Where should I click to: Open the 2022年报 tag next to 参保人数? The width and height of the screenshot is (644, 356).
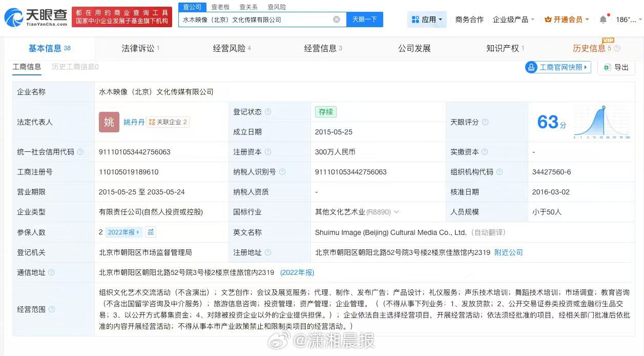[123, 232]
